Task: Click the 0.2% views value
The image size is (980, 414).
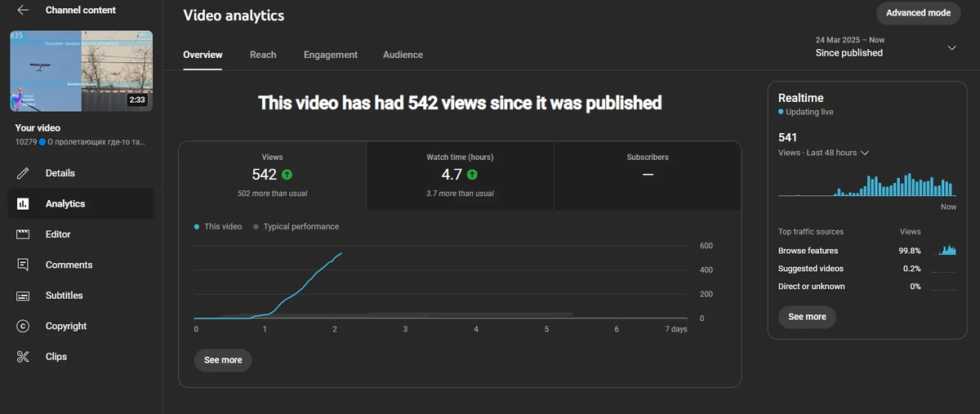Action: (x=912, y=269)
